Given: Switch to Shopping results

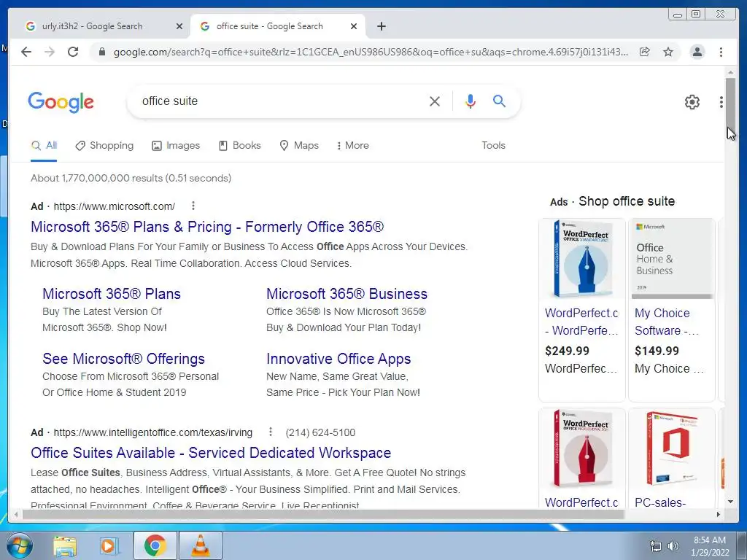Looking at the screenshot, I should [104, 146].
